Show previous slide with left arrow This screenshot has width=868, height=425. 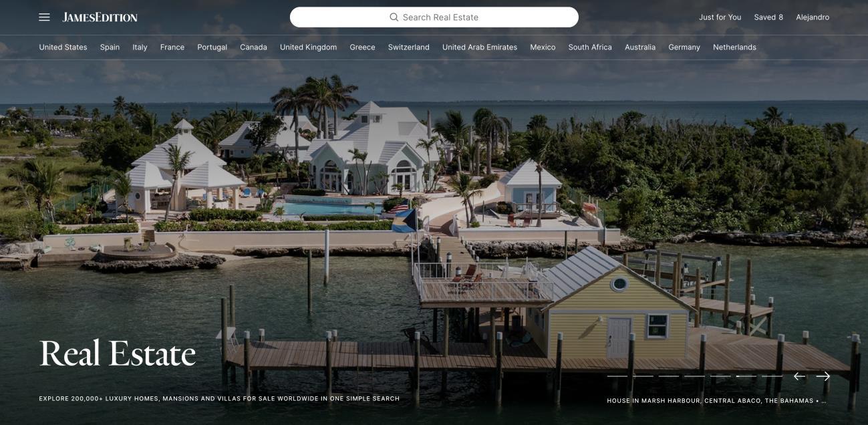pos(799,376)
